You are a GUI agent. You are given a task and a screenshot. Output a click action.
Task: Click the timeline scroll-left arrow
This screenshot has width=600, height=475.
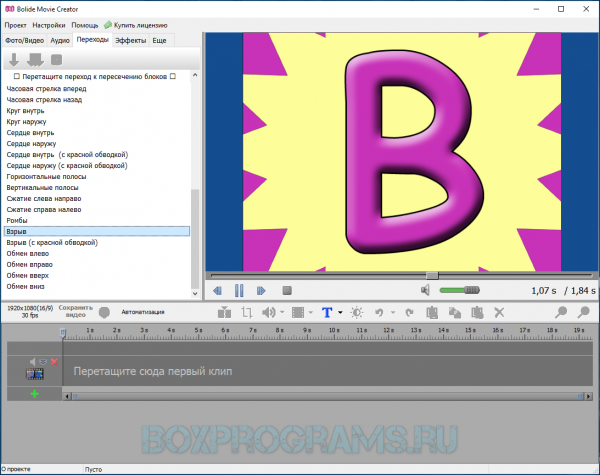pyautogui.click(x=67, y=397)
